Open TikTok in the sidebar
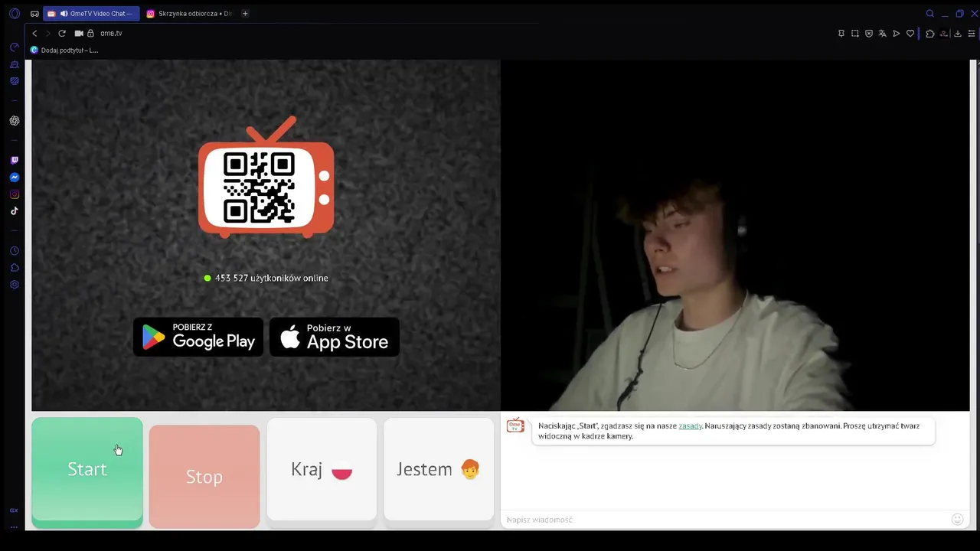 point(14,211)
